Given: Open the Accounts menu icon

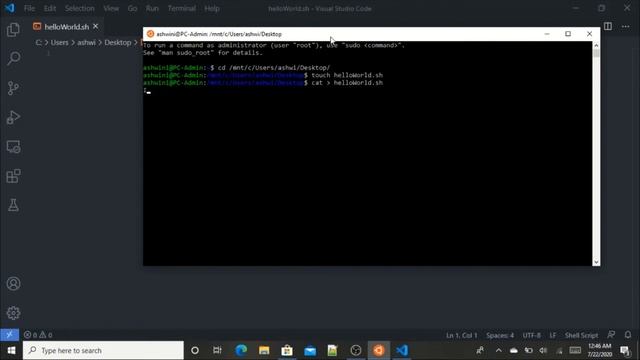Looking at the screenshot, I should tap(13, 284).
